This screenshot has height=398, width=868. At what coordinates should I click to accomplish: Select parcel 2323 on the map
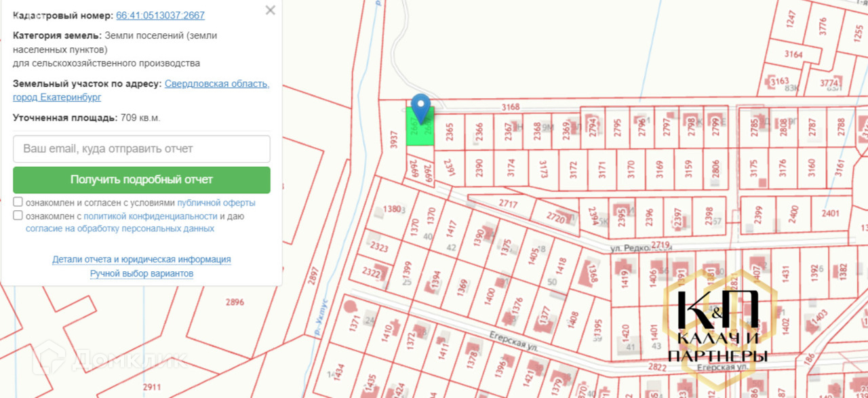[x=379, y=248]
